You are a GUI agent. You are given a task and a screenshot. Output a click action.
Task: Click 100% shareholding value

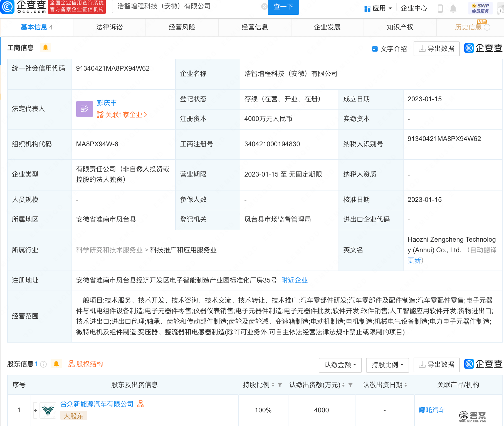(263, 410)
